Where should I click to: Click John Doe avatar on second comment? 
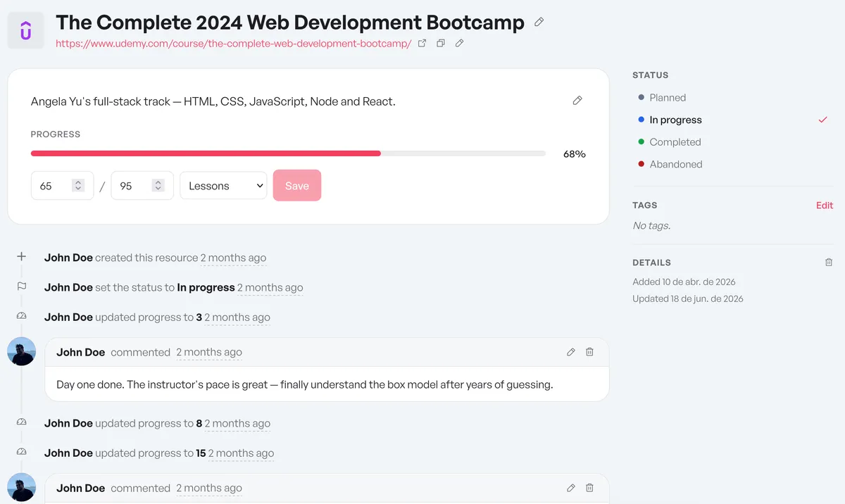[21, 487]
